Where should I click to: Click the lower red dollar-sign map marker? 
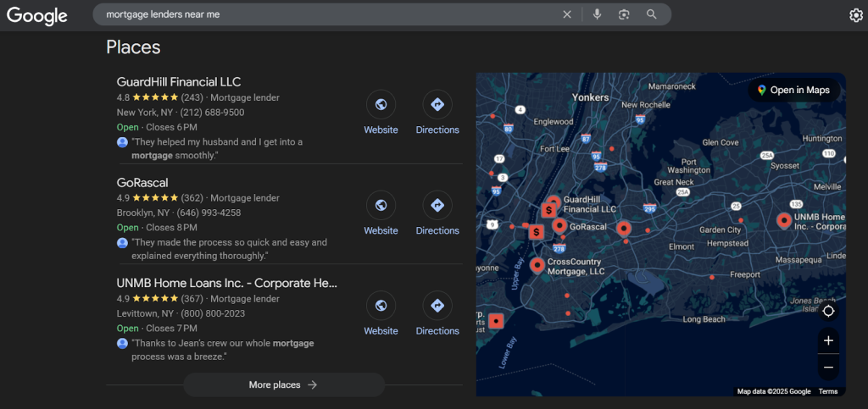(536, 232)
